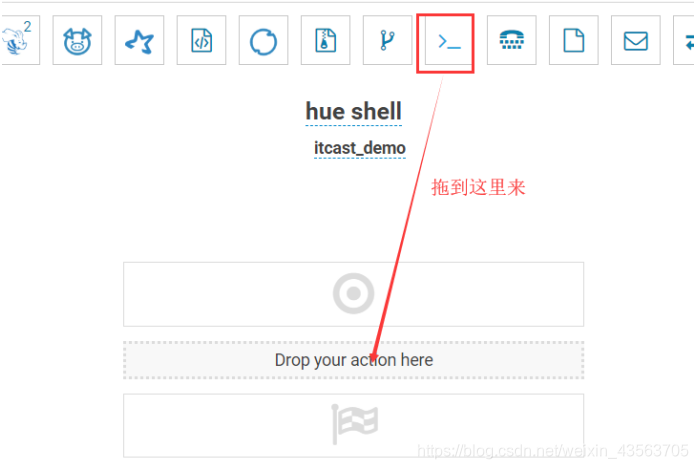Select the SSH telephone action icon
698x469 pixels.
pyautogui.click(x=511, y=40)
